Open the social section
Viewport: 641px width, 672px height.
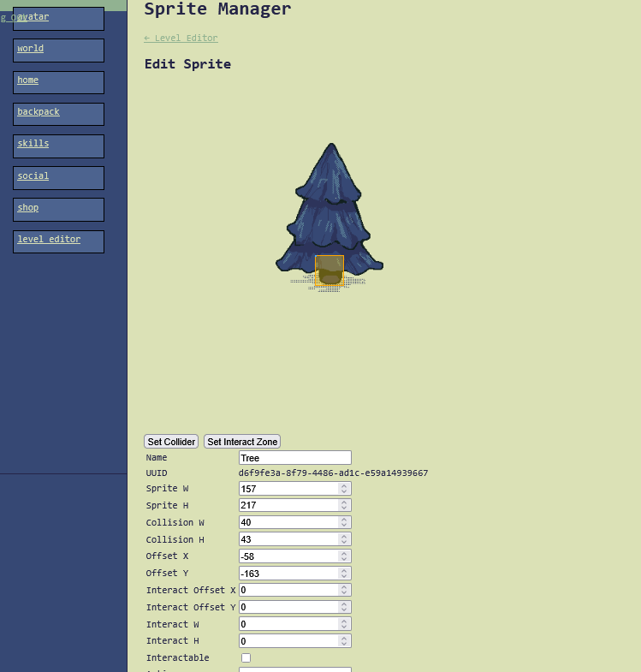33,176
